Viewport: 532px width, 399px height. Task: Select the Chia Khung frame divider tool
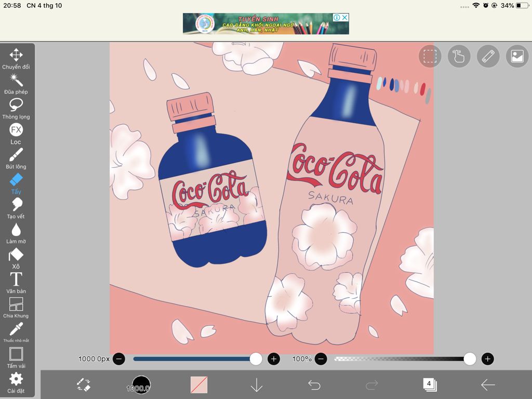pos(16,308)
